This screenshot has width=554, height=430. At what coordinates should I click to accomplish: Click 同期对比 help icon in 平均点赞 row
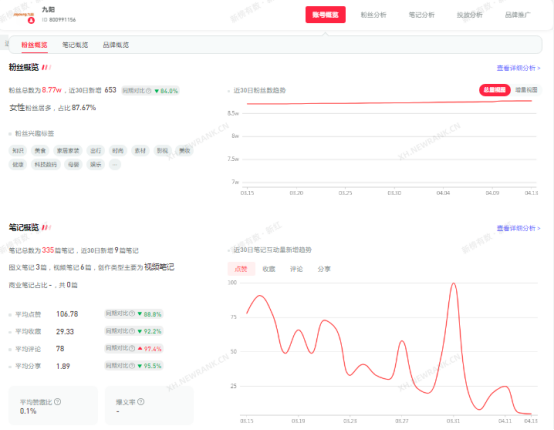[132, 313]
